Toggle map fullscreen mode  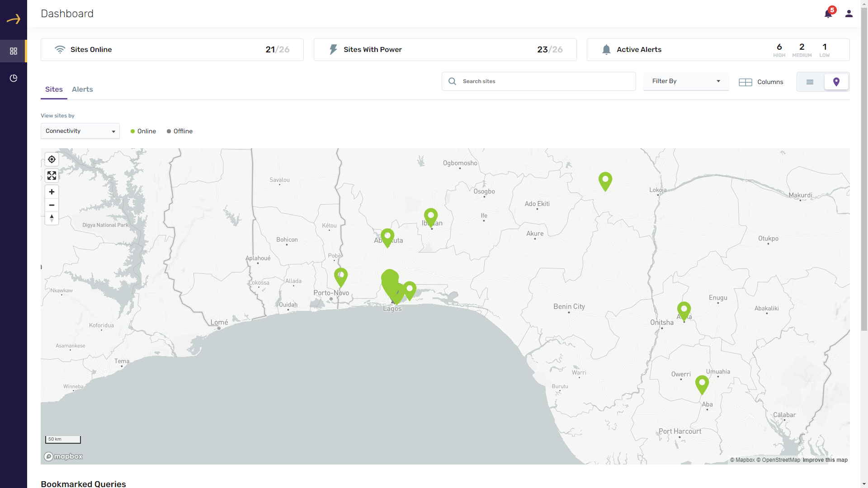[52, 176]
